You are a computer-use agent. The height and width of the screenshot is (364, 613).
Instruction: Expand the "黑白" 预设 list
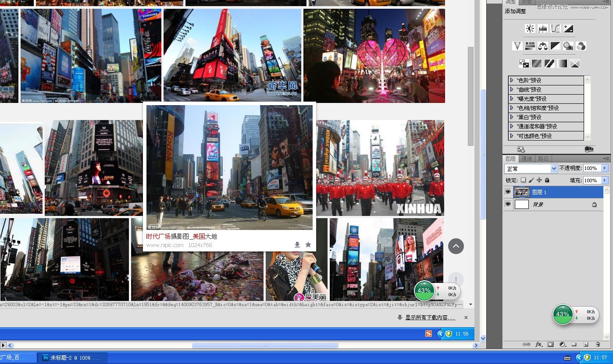click(x=511, y=117)
